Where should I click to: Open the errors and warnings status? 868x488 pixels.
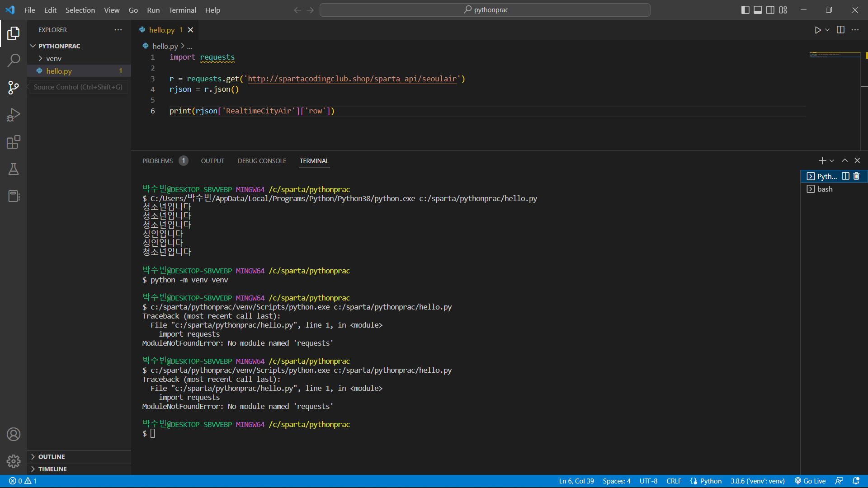[23, 481]
